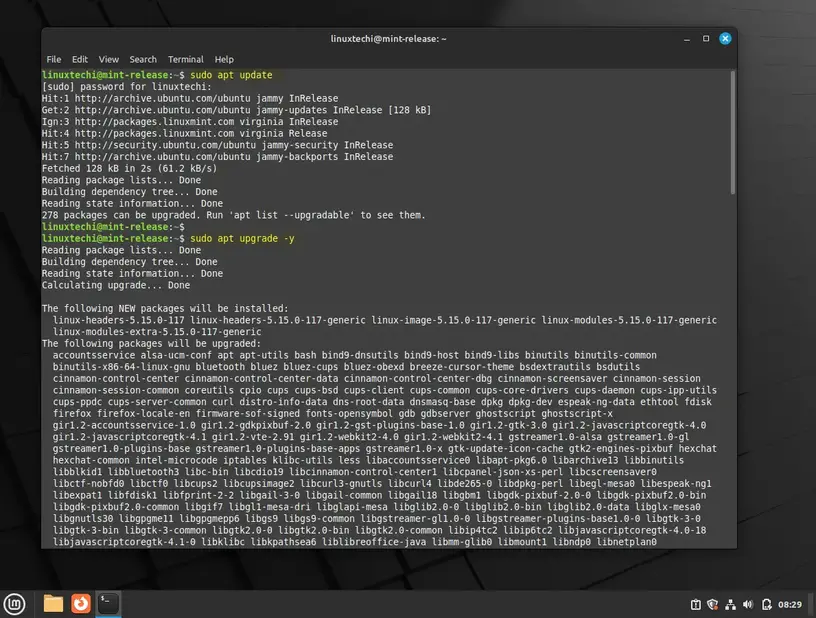816x618 pixels.
Task: Open the View menu
Action: click(109, 59)
